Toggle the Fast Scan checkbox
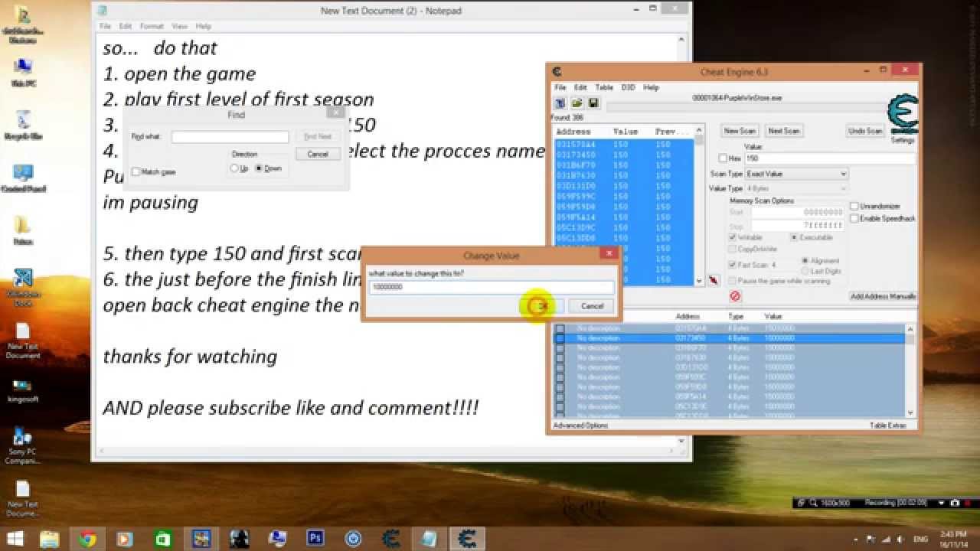The image size is (980, 551). click(x=733, y=265)
